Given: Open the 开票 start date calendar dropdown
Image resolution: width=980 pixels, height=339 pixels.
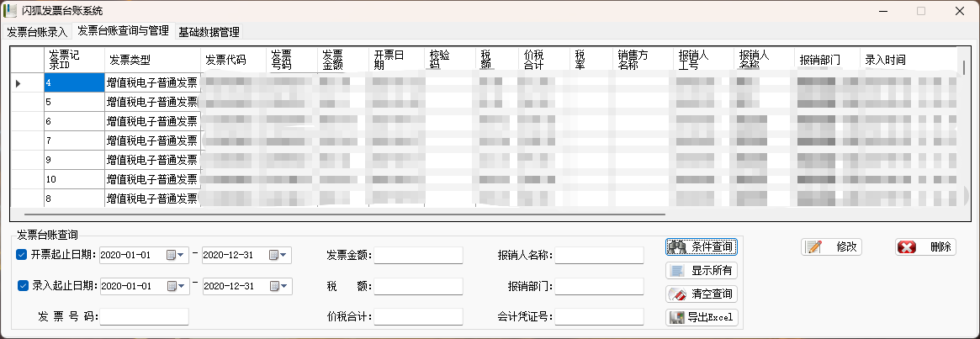Looking at the screenshot, I should click(x=177, y=255).
